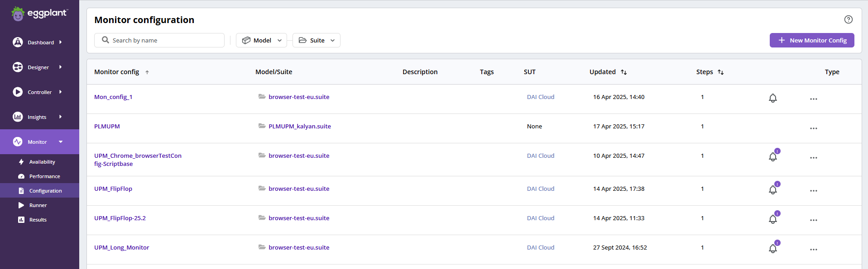Click the Model/Suite column header
Viewport: 868px width, 269px height.
tap(274, 72)
